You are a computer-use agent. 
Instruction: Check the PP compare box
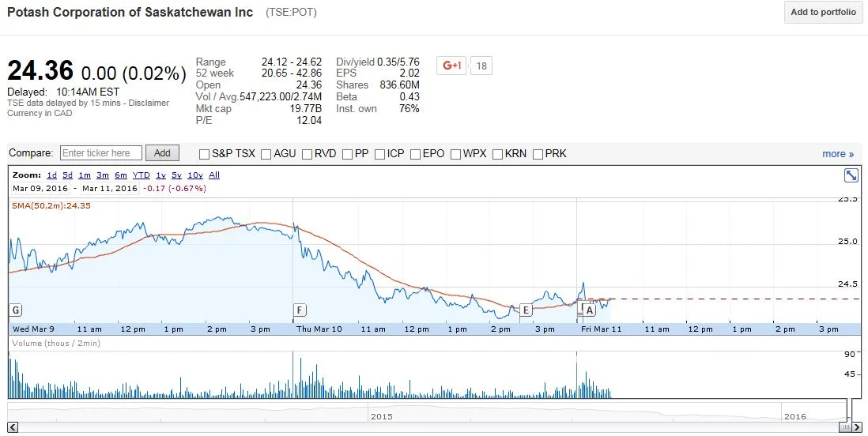pos(347,154)
